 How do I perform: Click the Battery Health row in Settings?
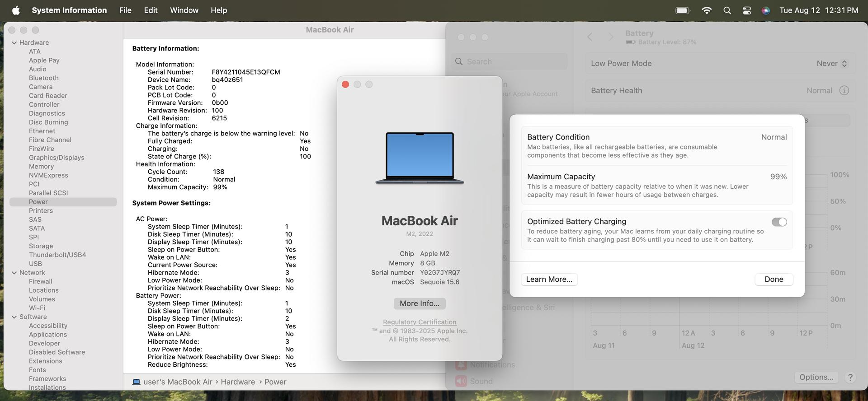(720, 91)
